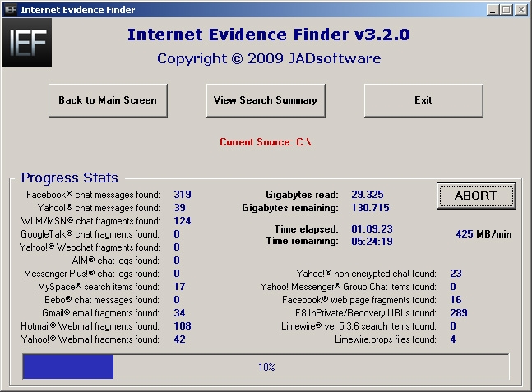Click the Progress Stats group heading
This screenshot has width=532, height=392.
70,178
